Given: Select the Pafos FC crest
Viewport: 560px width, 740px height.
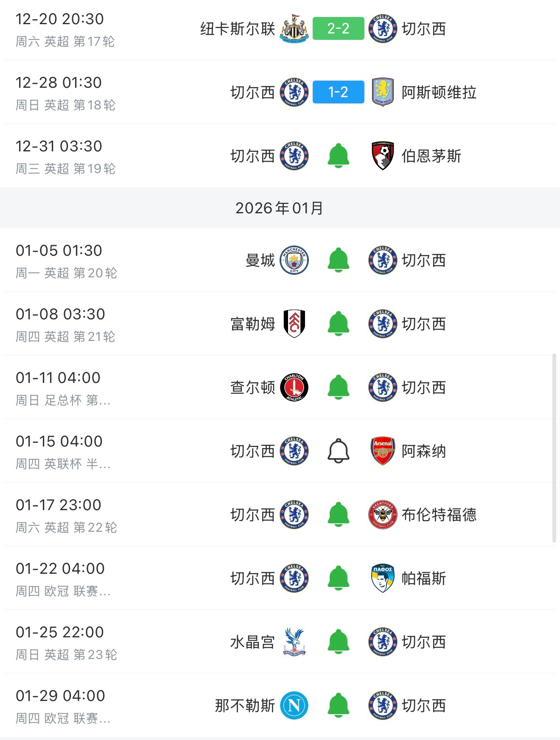Looking at the screenshot, I should pos(383,578).
